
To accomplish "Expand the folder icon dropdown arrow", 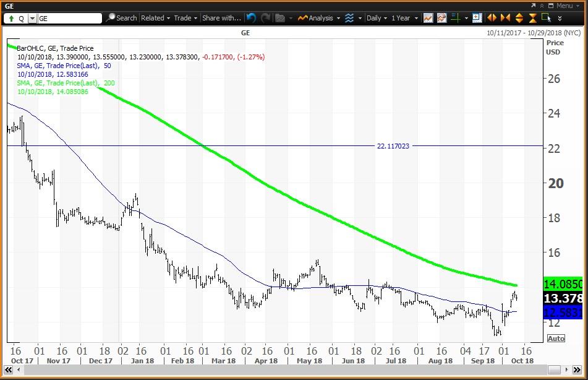I will pyautogui.click(x=291, y=18).
